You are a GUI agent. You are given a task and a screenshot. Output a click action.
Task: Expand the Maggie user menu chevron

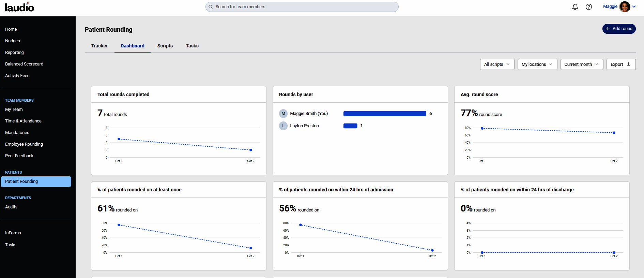tap(634, 6)
